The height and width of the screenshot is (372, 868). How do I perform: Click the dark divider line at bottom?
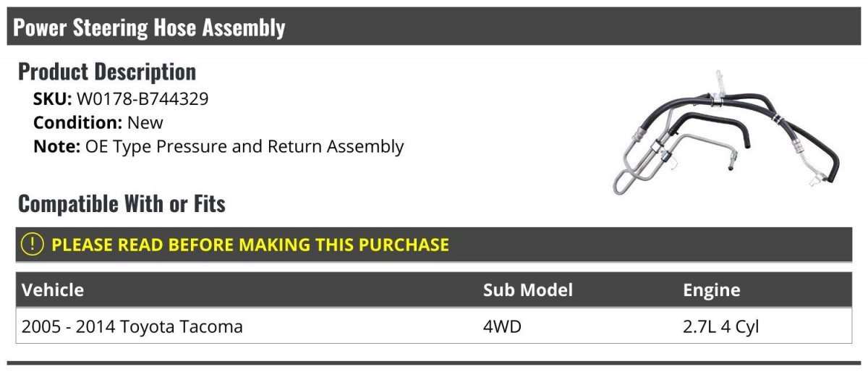pos(434,363)
